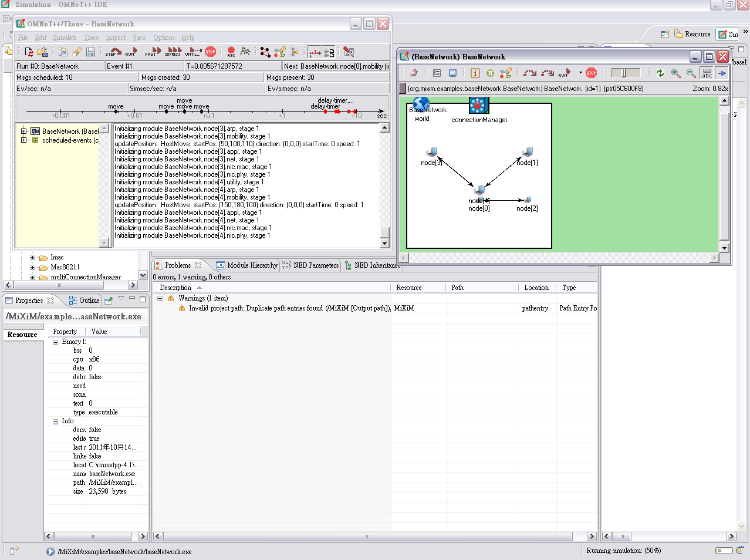Click STOP sign in BaseNetwork window toolbar
The image size is (750, 560).
[x=591, y=73]
